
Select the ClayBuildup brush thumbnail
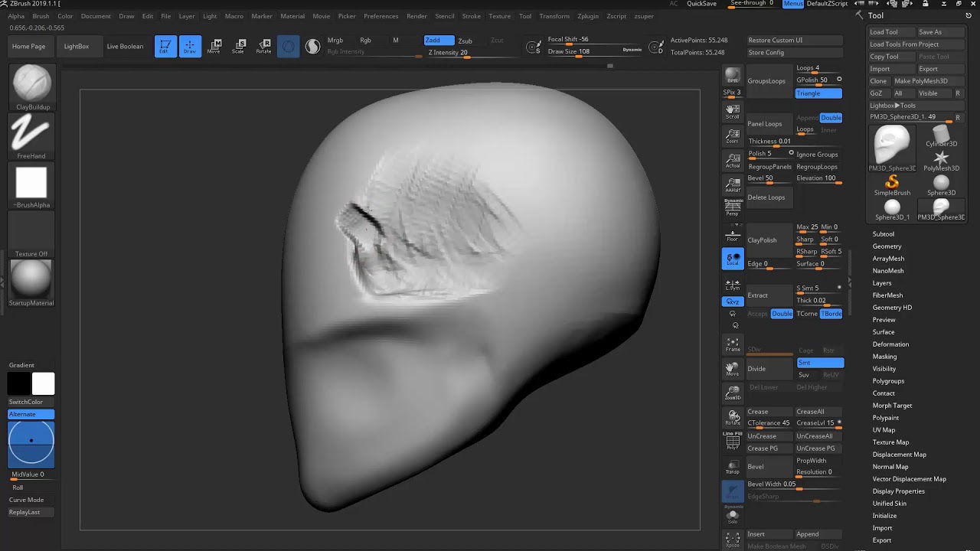coord(31,83)
